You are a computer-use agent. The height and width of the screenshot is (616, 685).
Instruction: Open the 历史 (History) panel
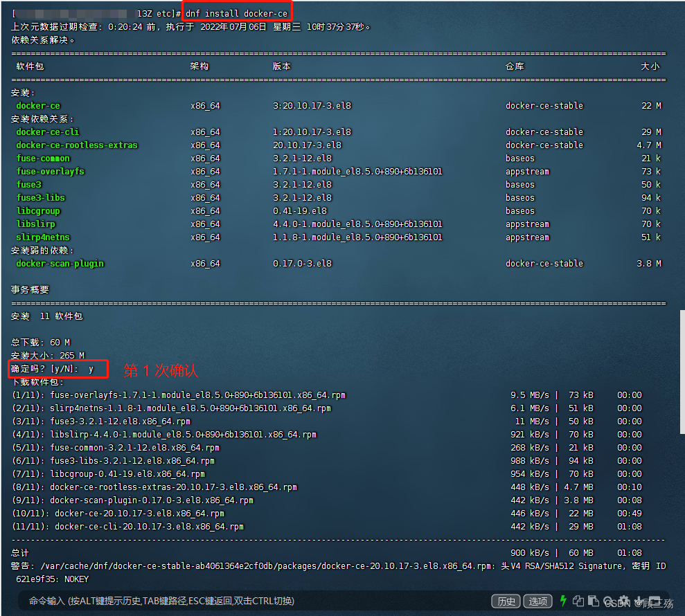coord(506,601)
